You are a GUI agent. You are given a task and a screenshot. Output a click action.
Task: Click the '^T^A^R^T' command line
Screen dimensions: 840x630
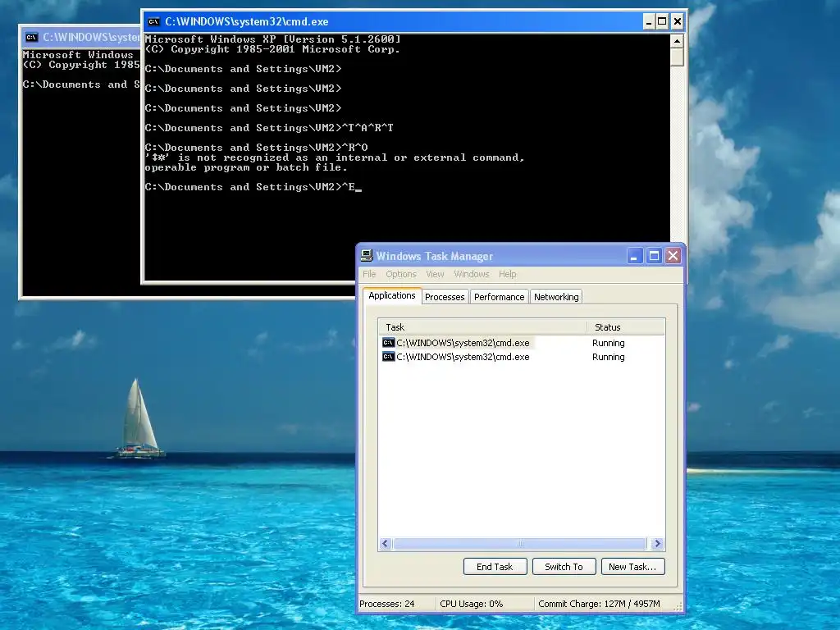pos(269,128)
